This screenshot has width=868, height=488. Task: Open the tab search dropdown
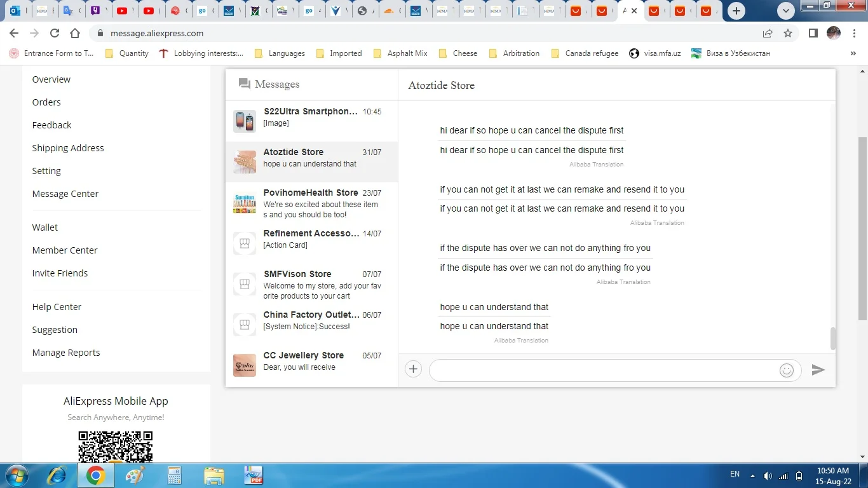tap(787, 11)
